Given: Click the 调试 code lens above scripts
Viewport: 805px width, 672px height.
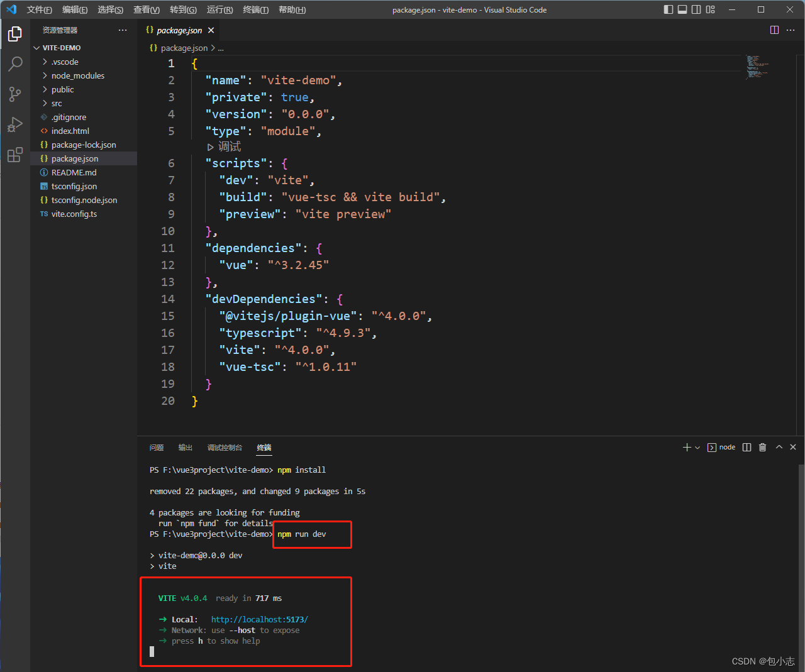Looking at the screenshot, I should pyautogui.click(x=224, y=146).
